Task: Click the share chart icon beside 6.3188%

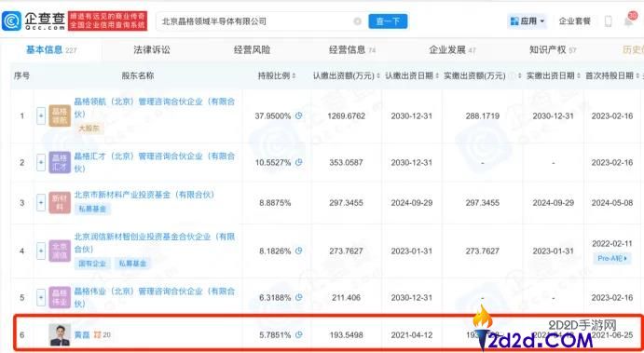Action: point(298,298)
